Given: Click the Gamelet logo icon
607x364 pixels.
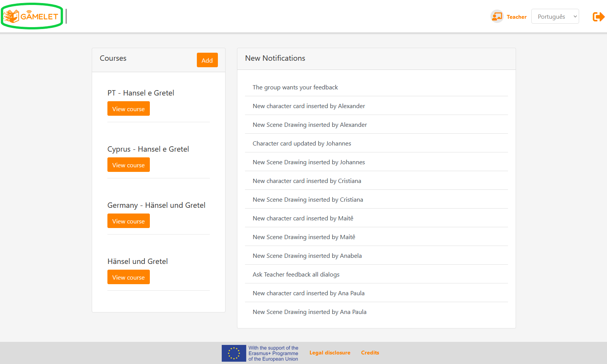Looking at the screenshot, I should 31,16.
